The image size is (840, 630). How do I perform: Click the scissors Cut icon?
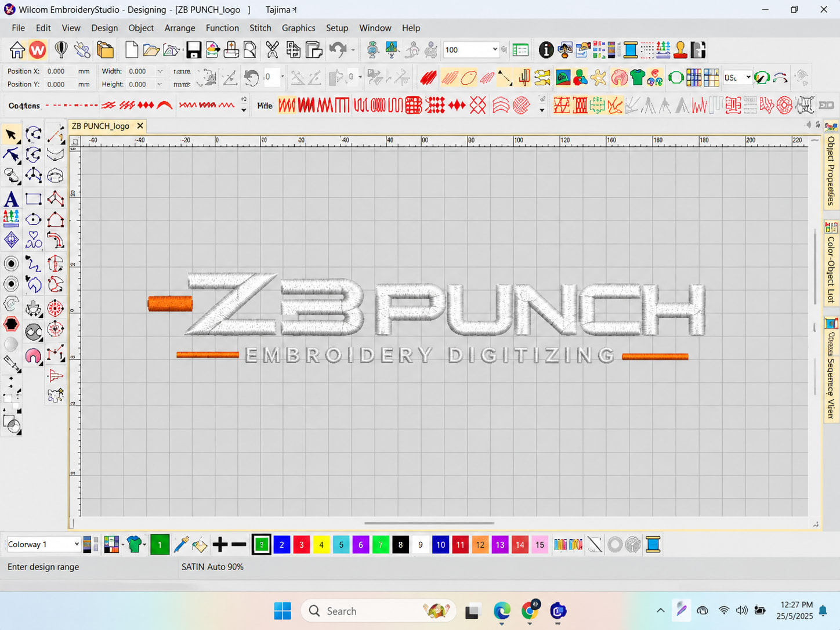(x=272, y=50)
